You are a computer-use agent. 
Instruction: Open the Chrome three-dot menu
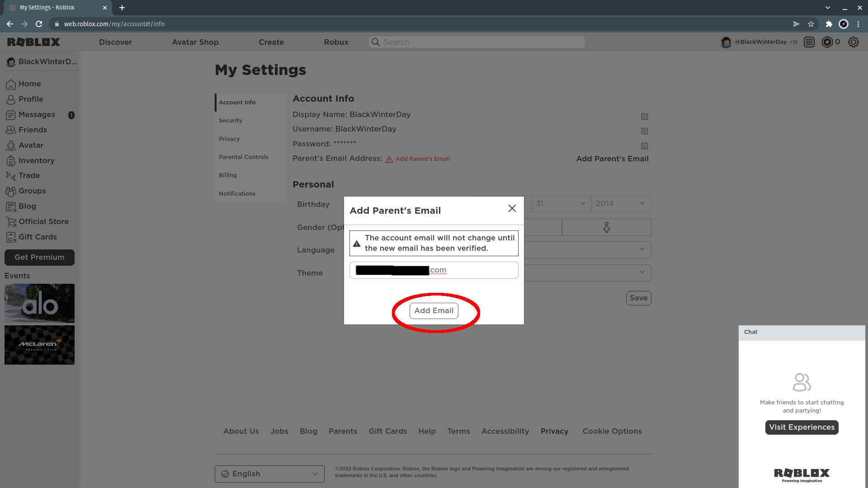(858, 24)
